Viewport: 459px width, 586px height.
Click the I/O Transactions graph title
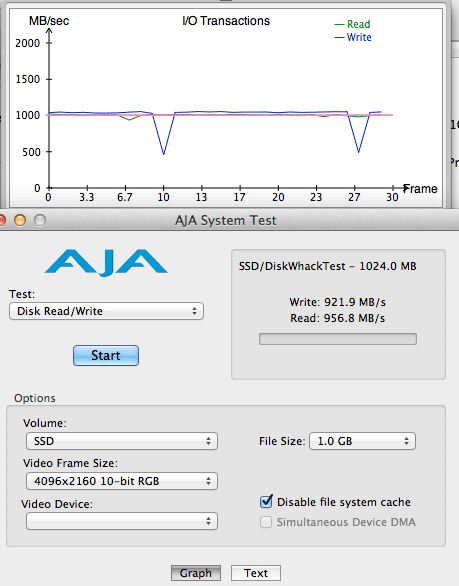226,21
